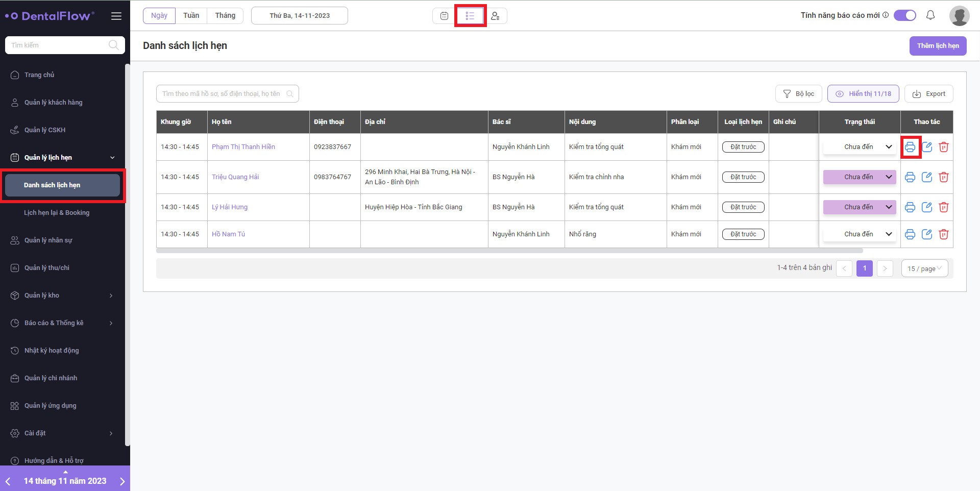Click edit icon for Triệu Quang Hải appointment
The width and height of the screenshot is (980, 491).
[x=926, y=177]
